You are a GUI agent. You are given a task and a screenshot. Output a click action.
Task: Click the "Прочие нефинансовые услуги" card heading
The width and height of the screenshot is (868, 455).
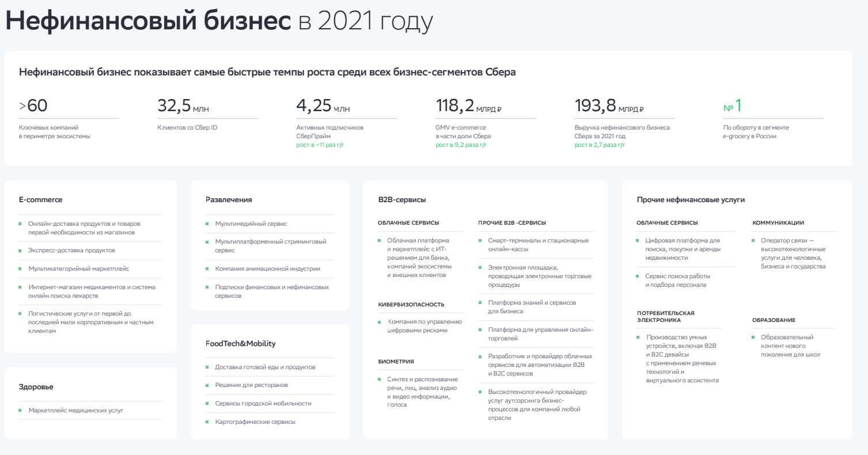click(x=691, y=200)
